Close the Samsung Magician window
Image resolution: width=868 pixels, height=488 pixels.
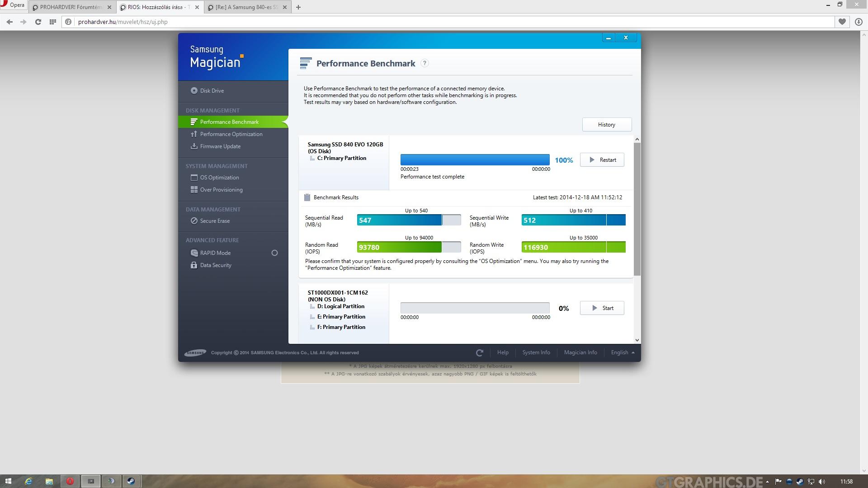click(626, 38)
